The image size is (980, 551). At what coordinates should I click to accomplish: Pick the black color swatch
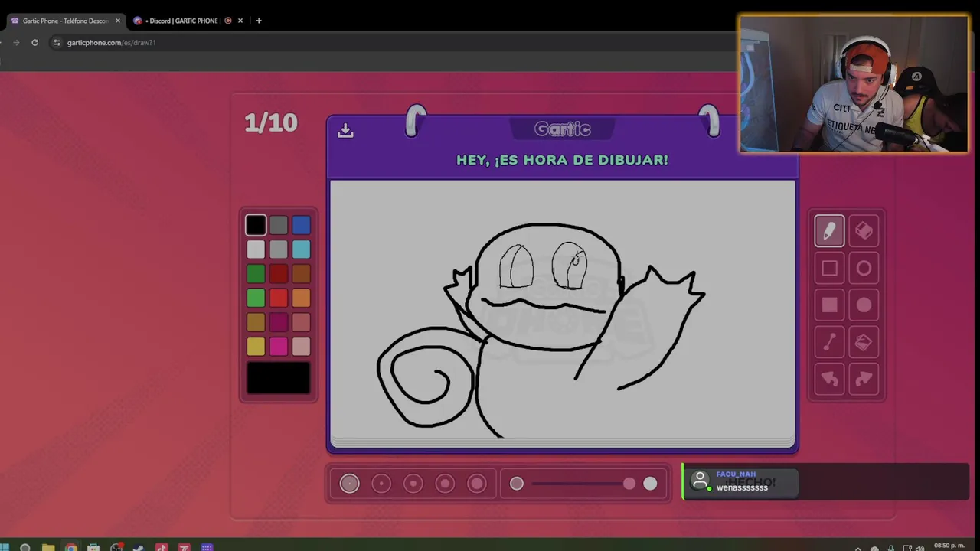point(256,225)
